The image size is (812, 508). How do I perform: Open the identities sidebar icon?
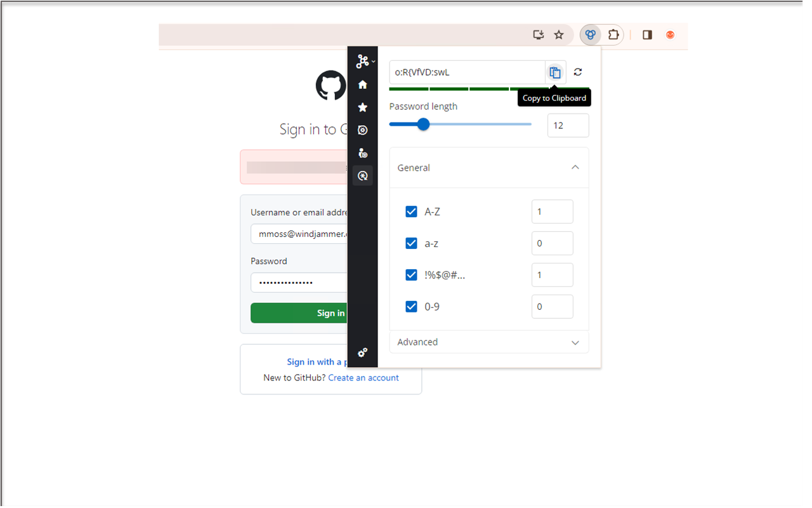pyautogui.click(x=362, y=153)
